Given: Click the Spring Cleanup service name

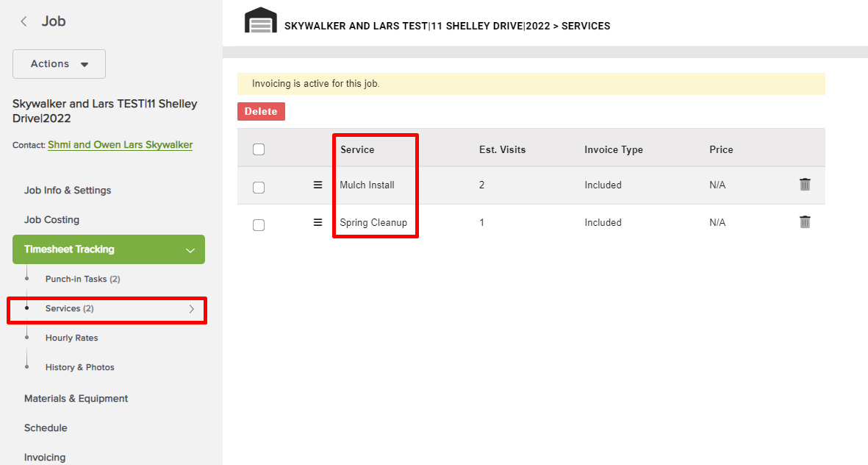Looking at the screenshot, I should [x=373, y=223].
